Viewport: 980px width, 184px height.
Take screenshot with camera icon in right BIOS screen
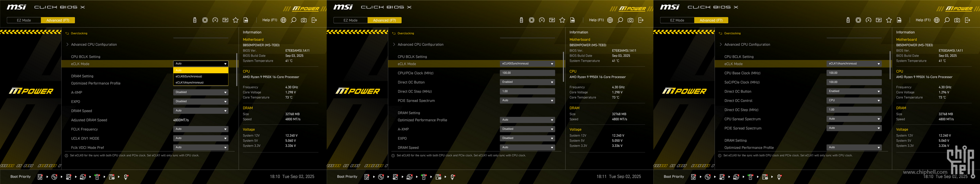pyautogui.click(x=957, y=20)
